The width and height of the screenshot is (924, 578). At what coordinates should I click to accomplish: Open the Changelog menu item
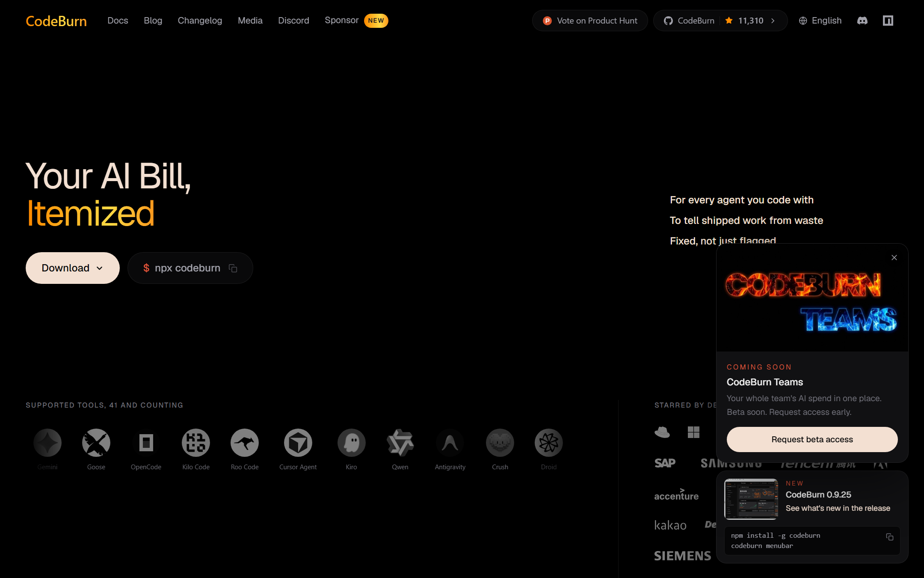[200, 21]
